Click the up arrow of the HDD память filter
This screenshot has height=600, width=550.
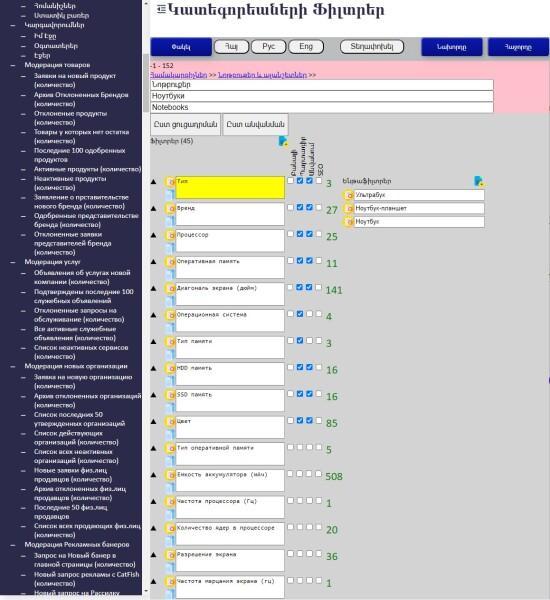[153, 368]
